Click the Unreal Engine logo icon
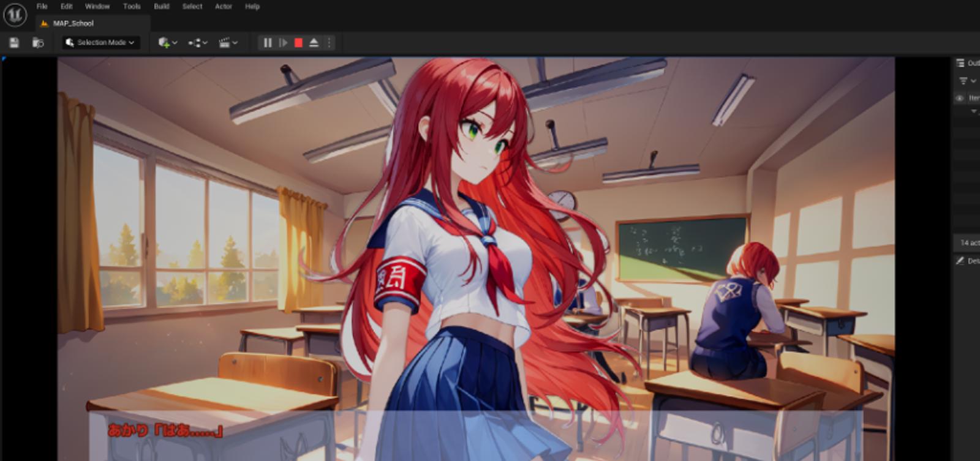Screen dimensions: 980x461 coord(14,14)
